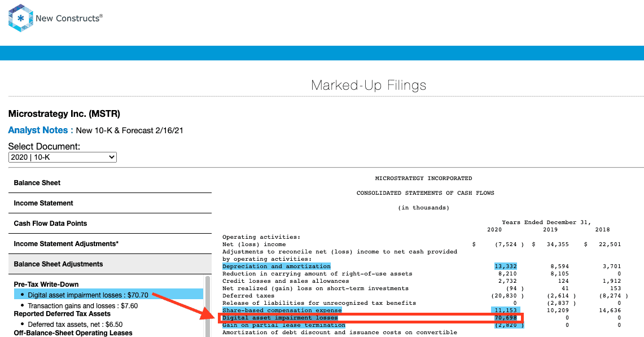
Task: Select Deferred tax assets, net : $6.50 item
Action: coord(75,324)
